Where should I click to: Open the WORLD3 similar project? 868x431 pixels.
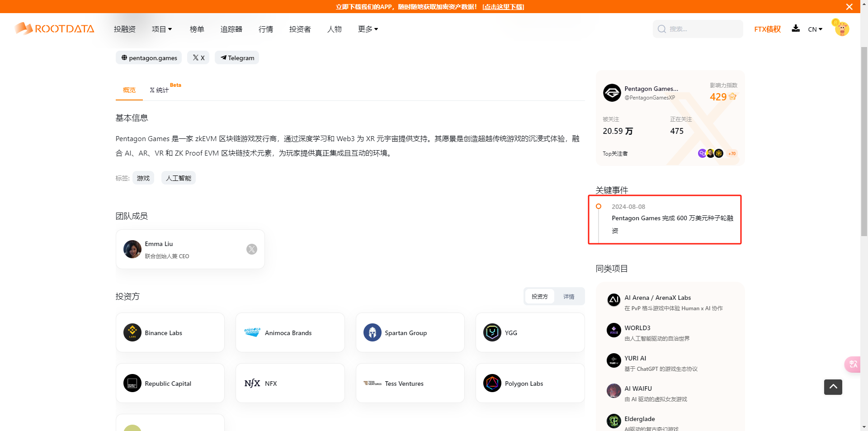point(637,328)
